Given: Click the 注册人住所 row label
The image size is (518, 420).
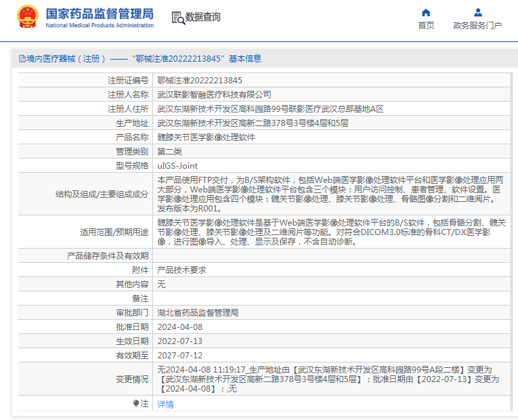Looking at the screenshot, I should (128, 108).
